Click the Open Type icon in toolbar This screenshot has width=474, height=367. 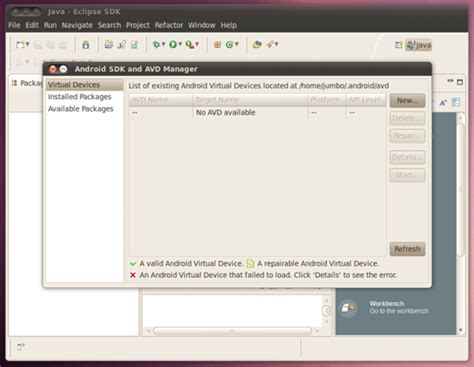point(257,44)
